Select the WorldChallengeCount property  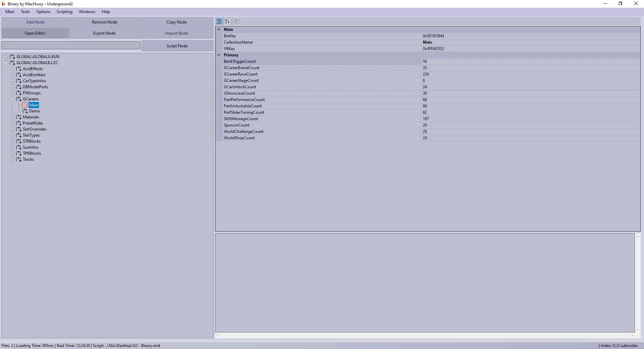[x=244, y=132]
